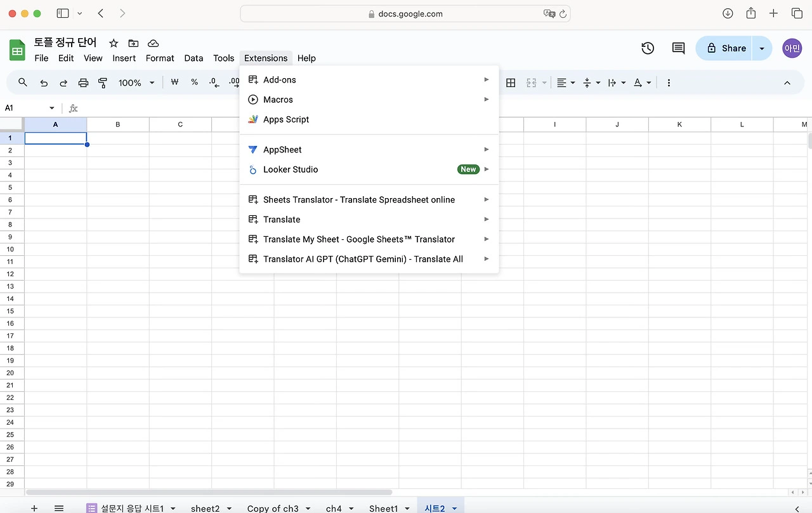Open the Insert menu

click(x=124, y=58)
